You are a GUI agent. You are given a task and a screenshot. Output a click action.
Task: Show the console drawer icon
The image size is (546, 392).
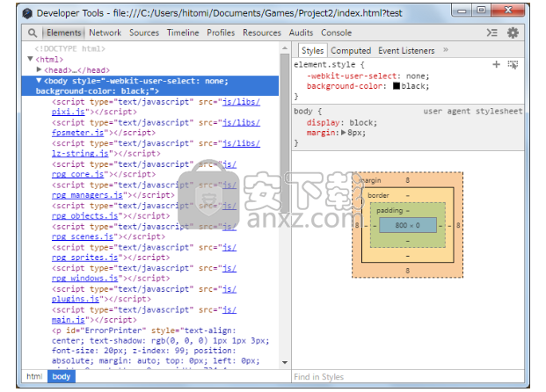(492, 33)
